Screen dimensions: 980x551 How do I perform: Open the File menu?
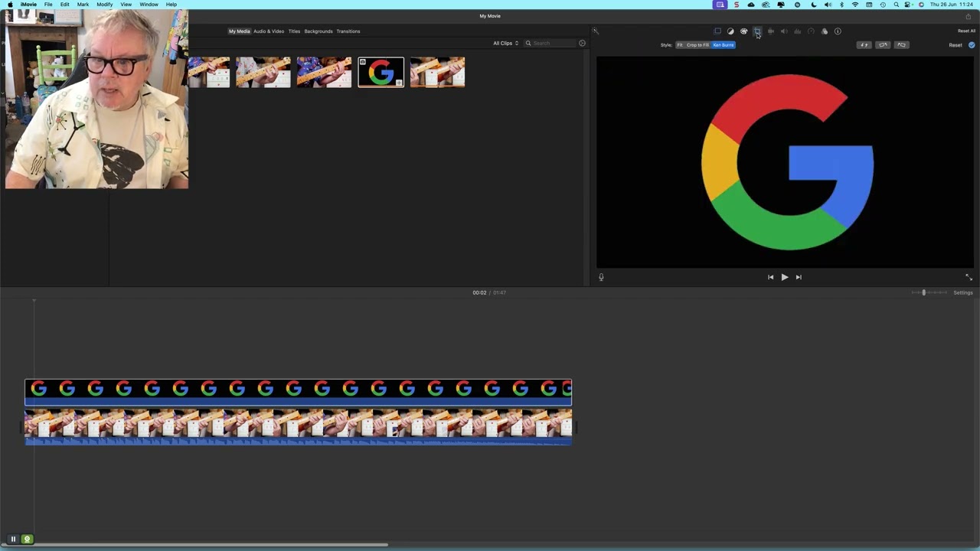pyautogui.click(x=48, y=5)
